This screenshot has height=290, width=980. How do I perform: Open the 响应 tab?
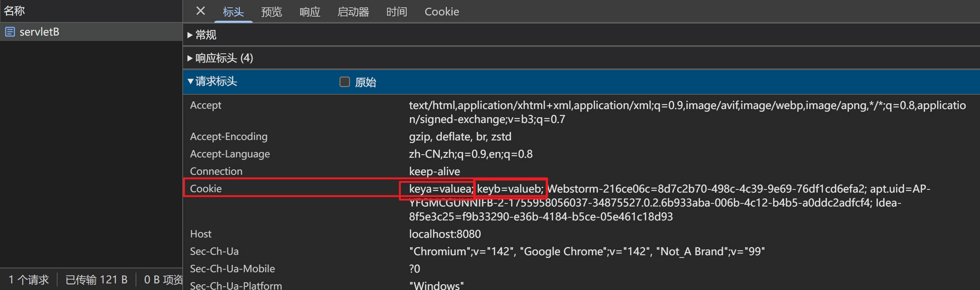pyautogui.click(x=310, y=12)
